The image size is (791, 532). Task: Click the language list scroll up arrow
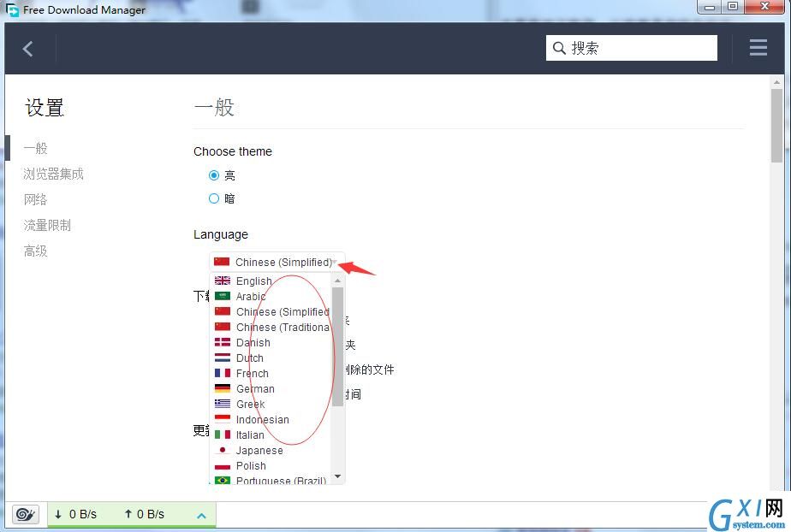pos(337,280)
